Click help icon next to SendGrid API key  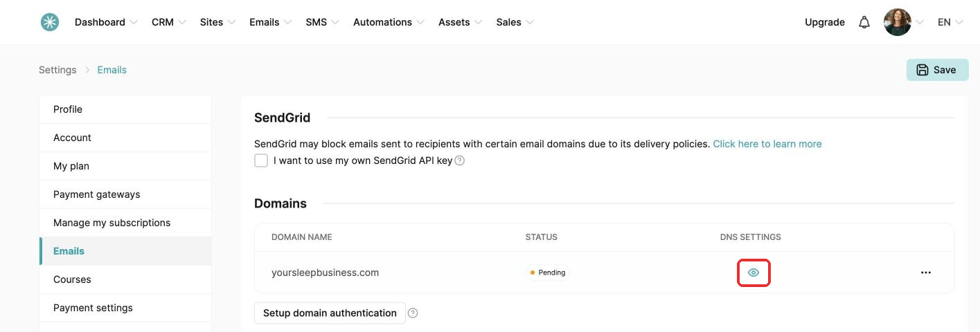point(459,160)
